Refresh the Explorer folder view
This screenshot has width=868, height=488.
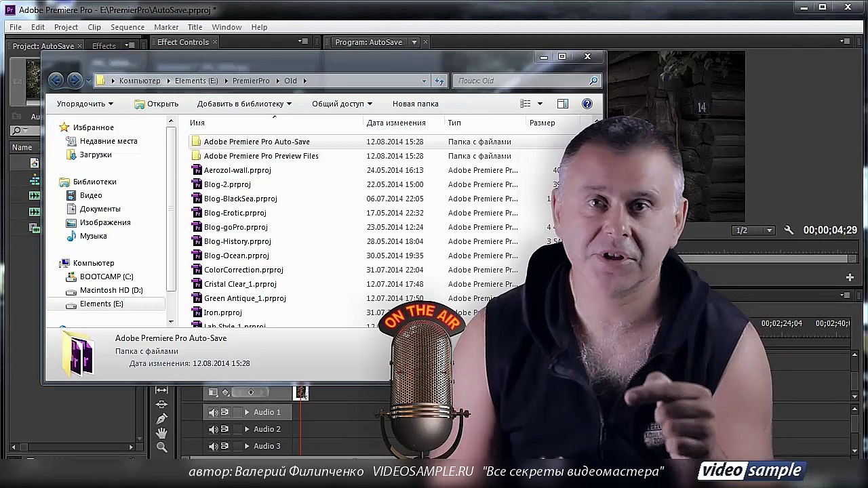(439, 81)
